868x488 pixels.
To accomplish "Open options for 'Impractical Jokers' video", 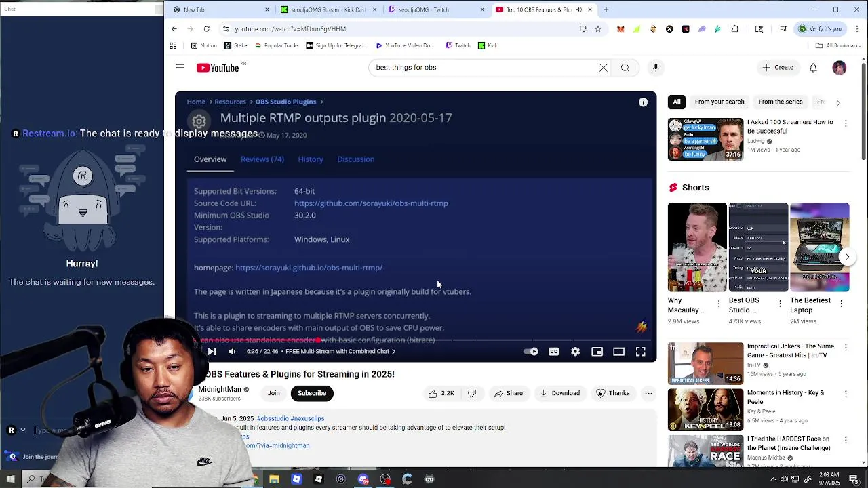I will [x=846, y=348].
